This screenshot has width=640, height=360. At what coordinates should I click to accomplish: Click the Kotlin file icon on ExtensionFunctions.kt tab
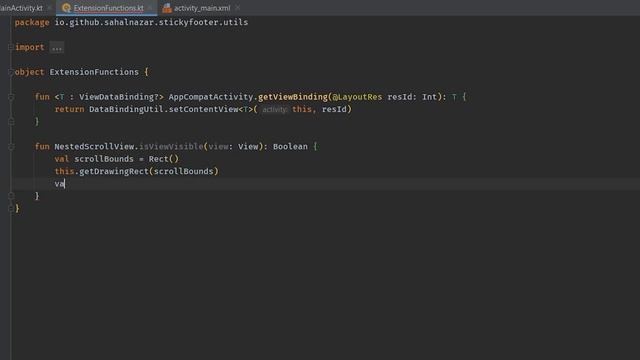[66, 8]
